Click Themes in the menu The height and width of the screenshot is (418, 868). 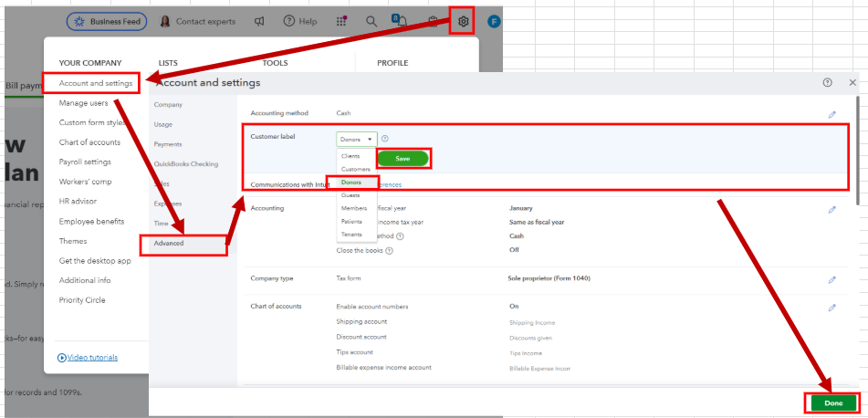coord(73,241)
